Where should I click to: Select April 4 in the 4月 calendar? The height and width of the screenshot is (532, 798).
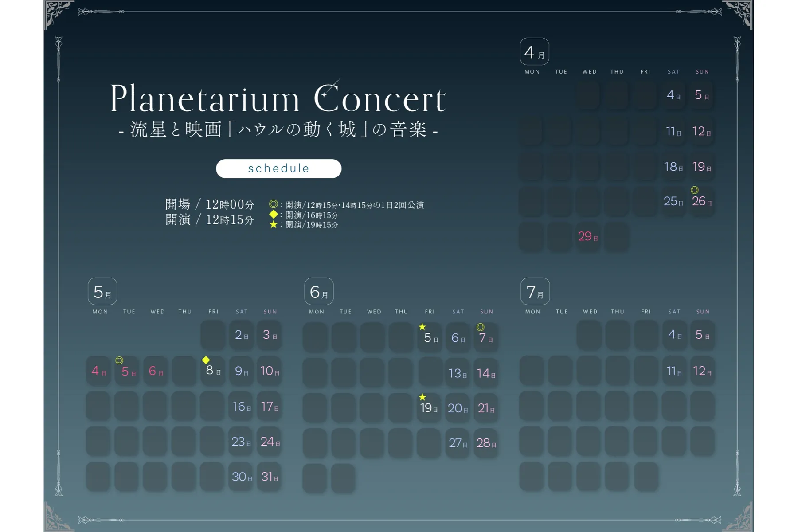coord(673,95)
